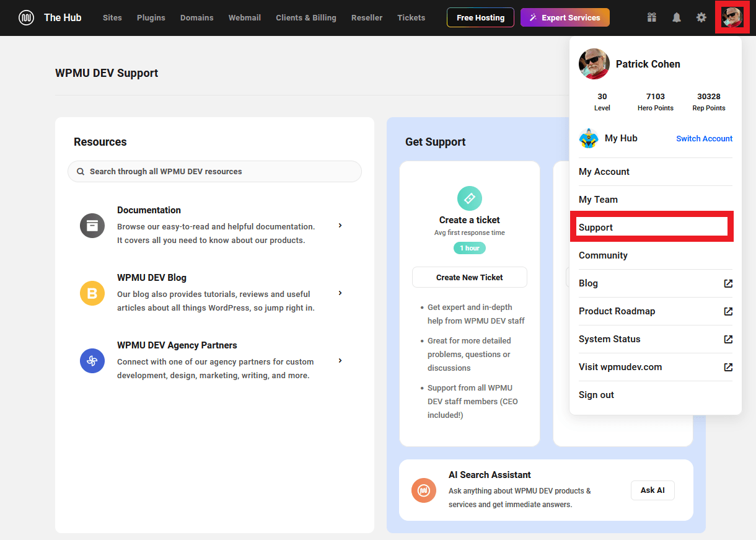Click Patrick Cohen's large avatar in menu

point(594,64)
